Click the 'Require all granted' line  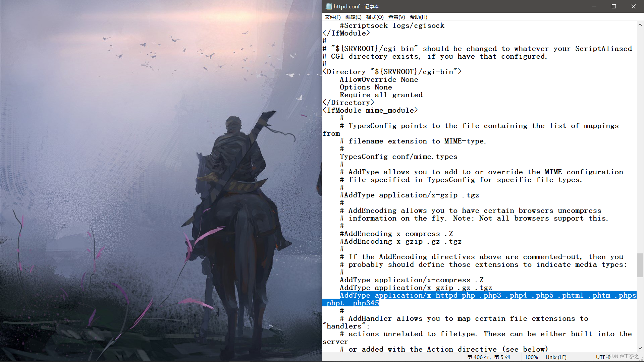(x=381, y=95)
